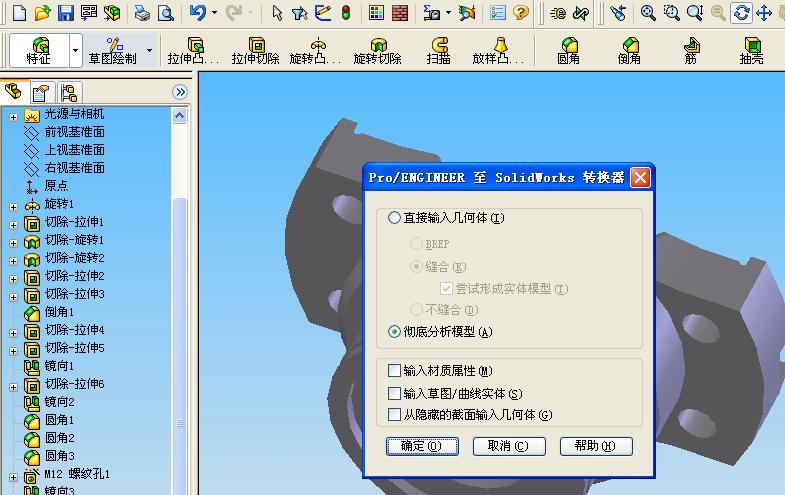Click the 拉伸切除 extruded cut tool
Image resolution: width=785 pixels, height=495 pixels.
pyautogui.click(x=255, y=51)
